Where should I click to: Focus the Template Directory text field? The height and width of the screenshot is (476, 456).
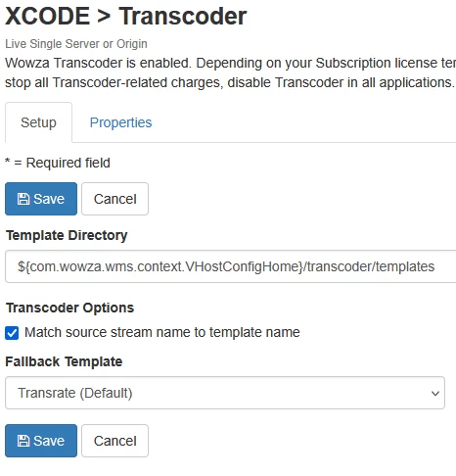[230, 266]
